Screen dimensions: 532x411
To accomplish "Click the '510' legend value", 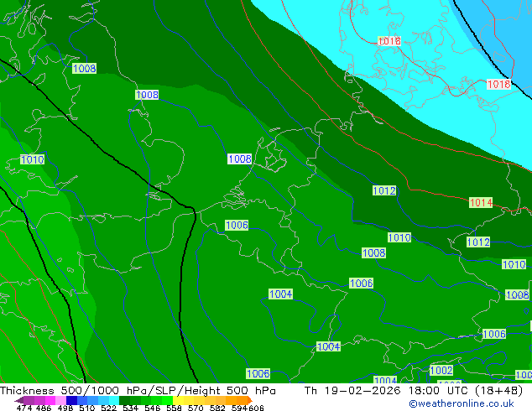I will coord(87,408).
